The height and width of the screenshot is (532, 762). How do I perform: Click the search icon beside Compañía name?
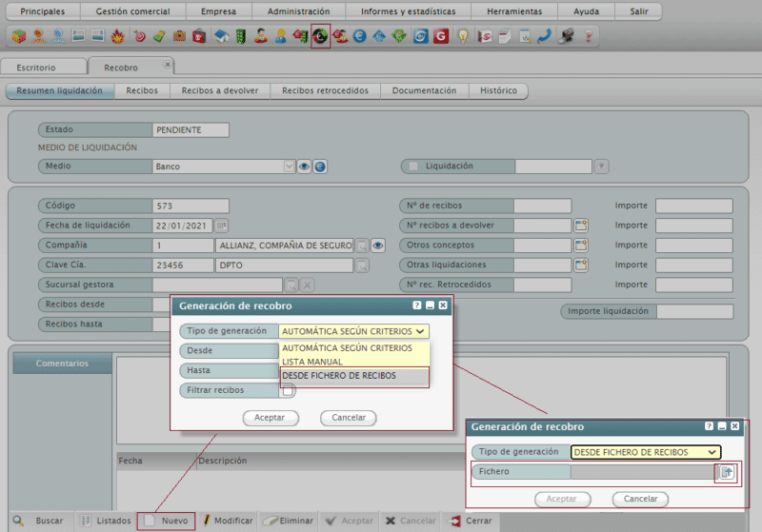click(x=362, y=246)
